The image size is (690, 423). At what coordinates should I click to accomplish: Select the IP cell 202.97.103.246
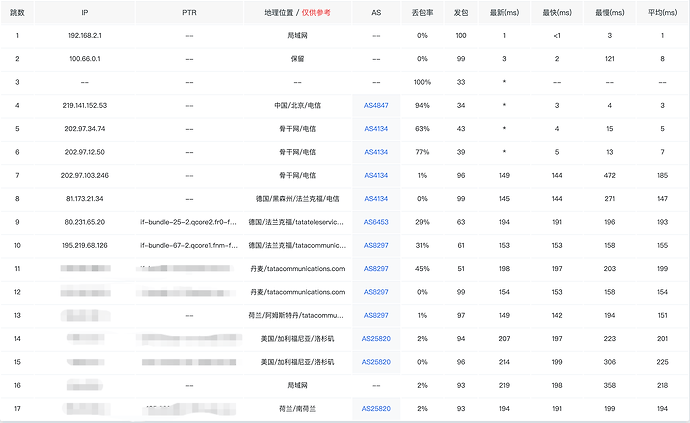coord(84,175)
